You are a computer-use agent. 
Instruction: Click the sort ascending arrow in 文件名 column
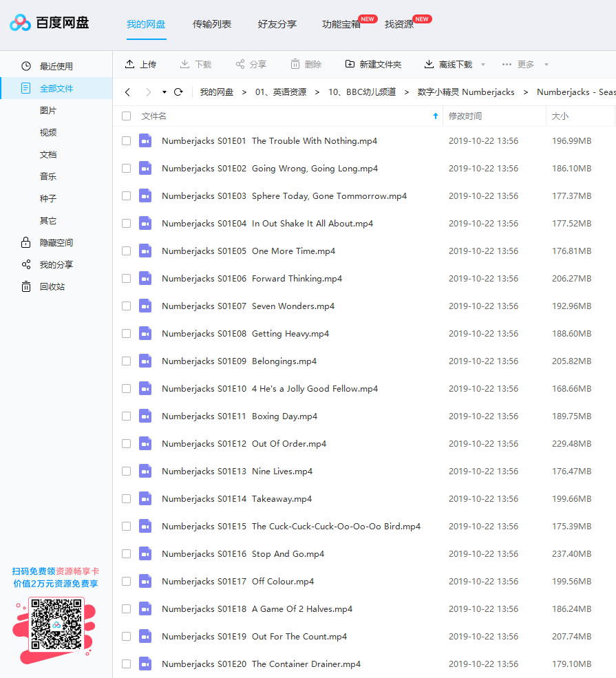pos(436,116)
